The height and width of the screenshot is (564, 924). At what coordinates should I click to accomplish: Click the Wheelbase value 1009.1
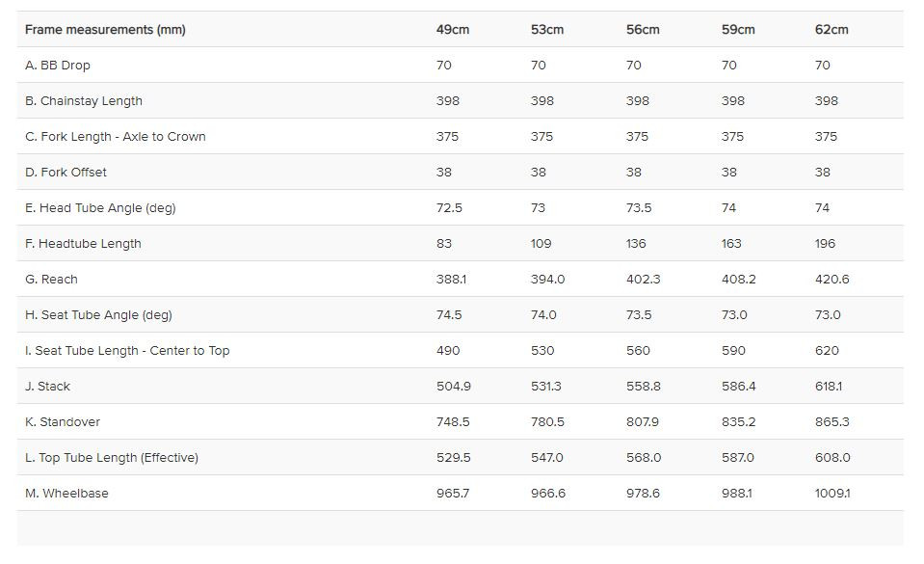(x=832, y=494)
